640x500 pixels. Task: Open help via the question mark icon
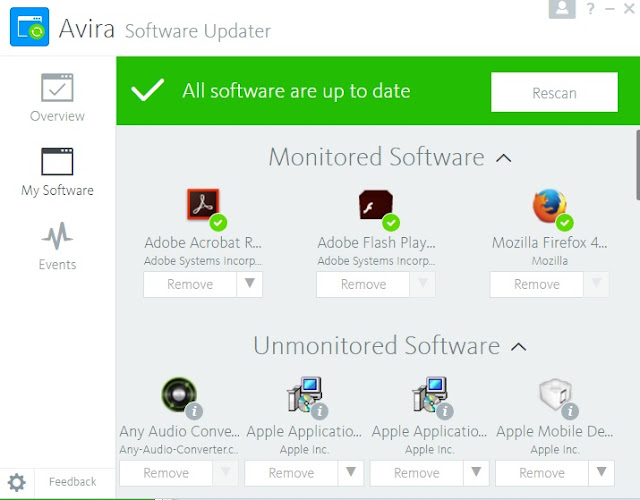[590, 9]
